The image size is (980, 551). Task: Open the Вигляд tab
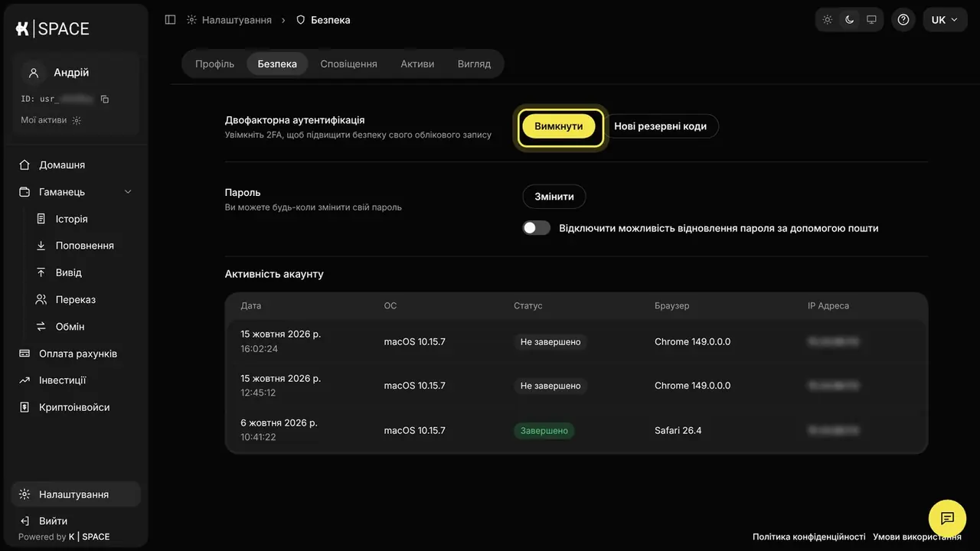(474, 64)
